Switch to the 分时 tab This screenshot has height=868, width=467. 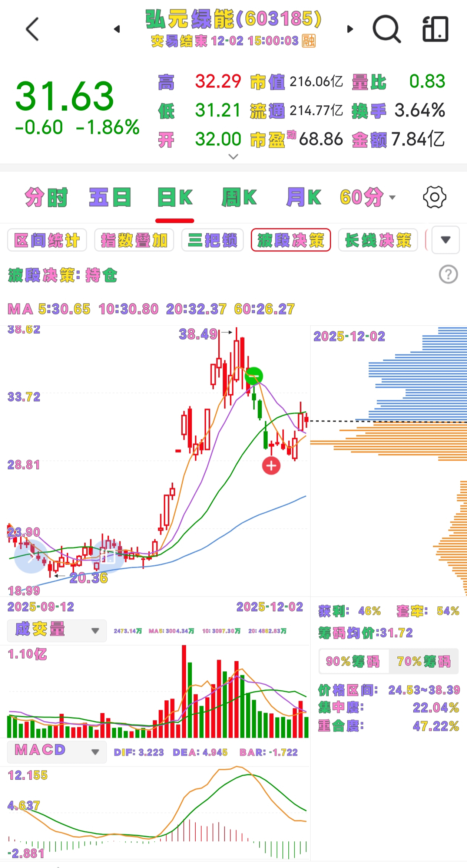click(46, 197)
